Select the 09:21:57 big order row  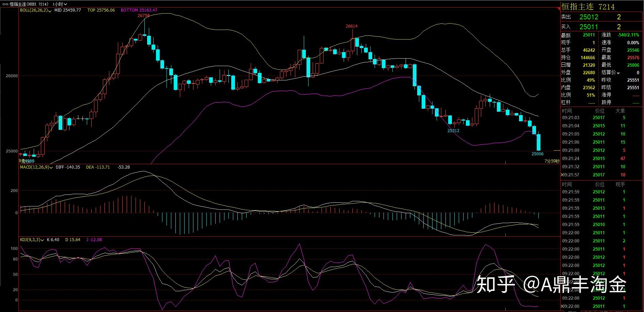coord(601,175)
